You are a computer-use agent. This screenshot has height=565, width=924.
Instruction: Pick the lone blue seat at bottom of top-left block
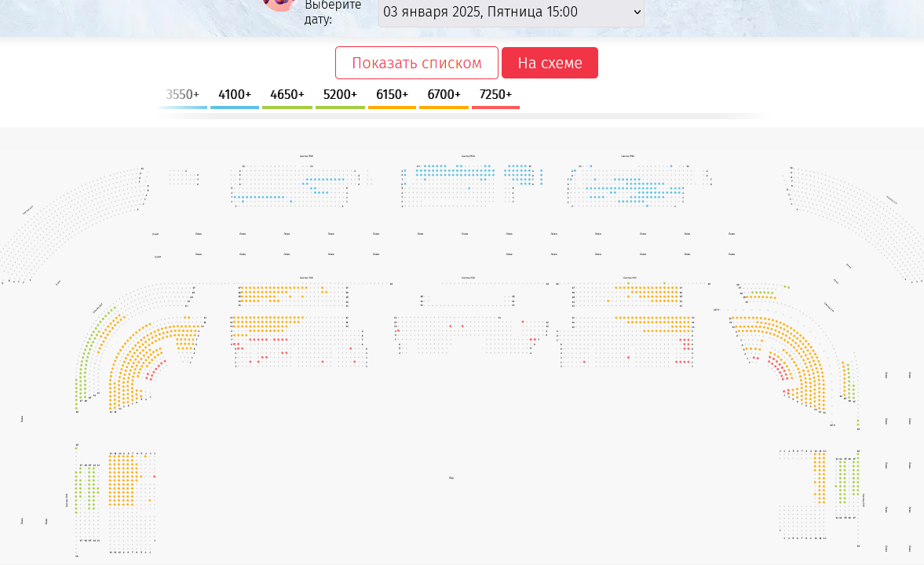click(291, 202)
